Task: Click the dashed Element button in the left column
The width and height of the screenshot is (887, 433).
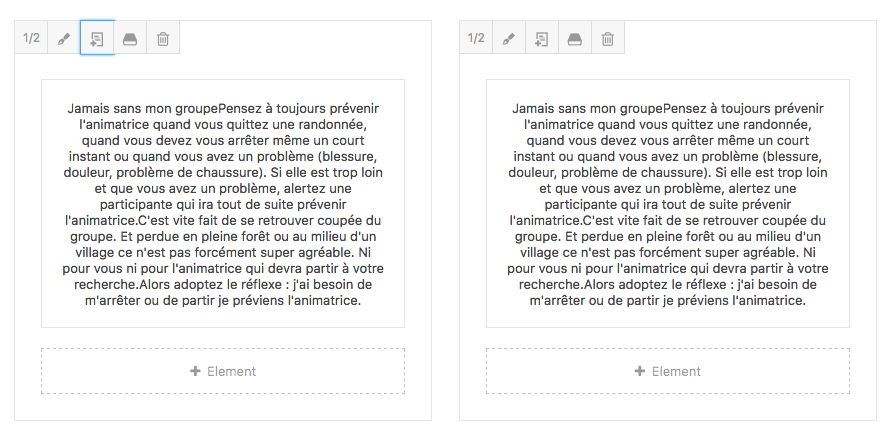Action: click(223, 371)
